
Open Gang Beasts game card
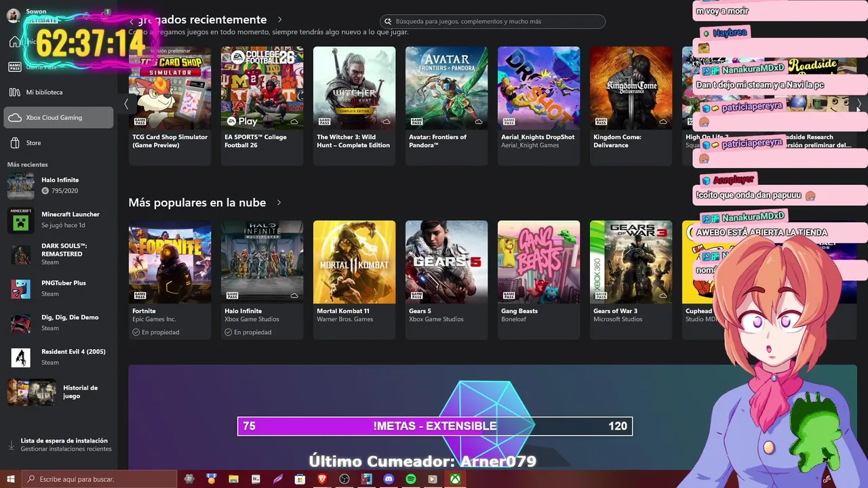(x=538, y=279)
